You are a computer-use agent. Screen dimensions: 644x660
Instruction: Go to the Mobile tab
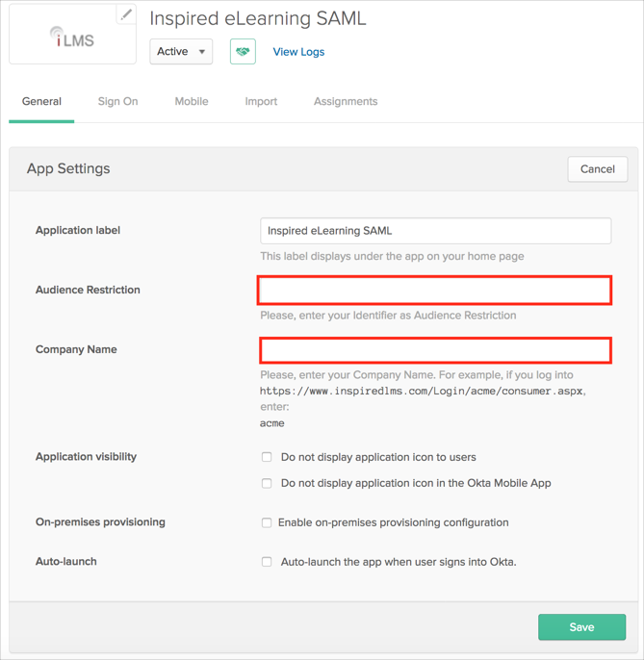192,101
